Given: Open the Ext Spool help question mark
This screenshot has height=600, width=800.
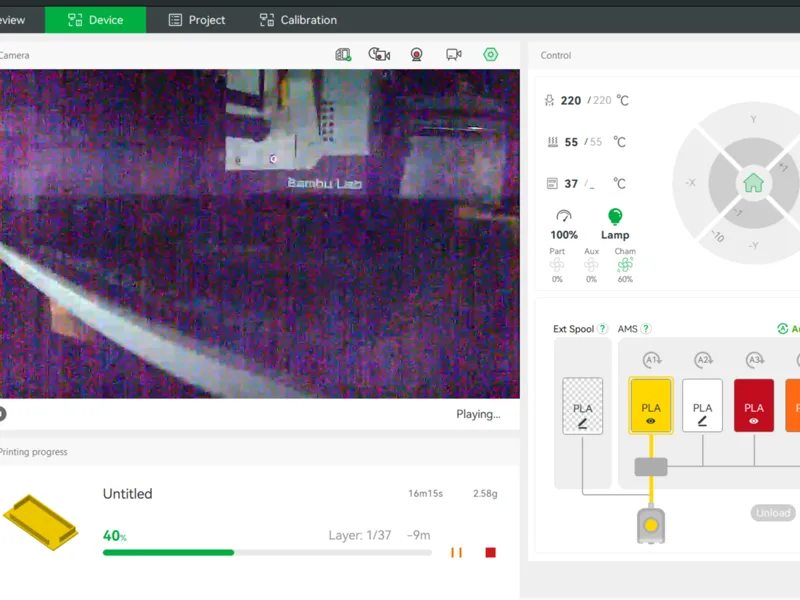Looking at the screenshot, I should pyautogui.click(x=603, y=329).
